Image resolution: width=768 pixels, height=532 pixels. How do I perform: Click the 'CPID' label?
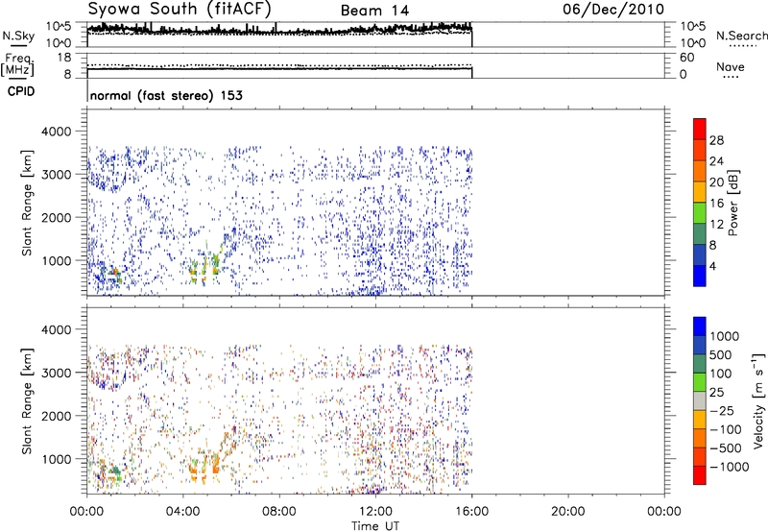(21, 91)
